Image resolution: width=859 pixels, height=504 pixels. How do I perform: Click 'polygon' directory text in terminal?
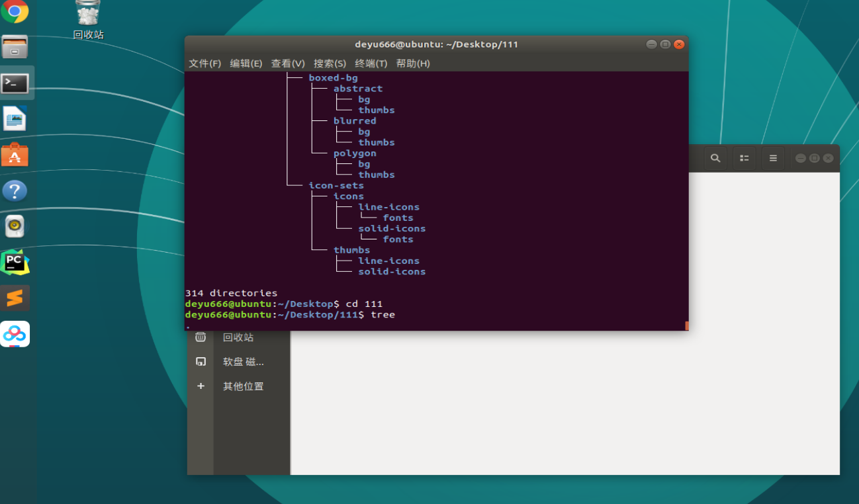tap(355, 153)
